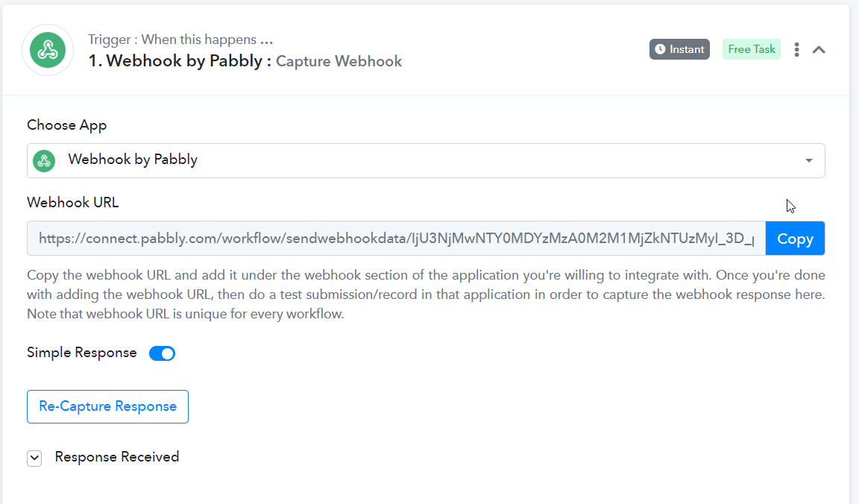Collapse the trigger step using the up chevron
The image size is (859, 504).
pyautogui.click(x=819, y=50)
